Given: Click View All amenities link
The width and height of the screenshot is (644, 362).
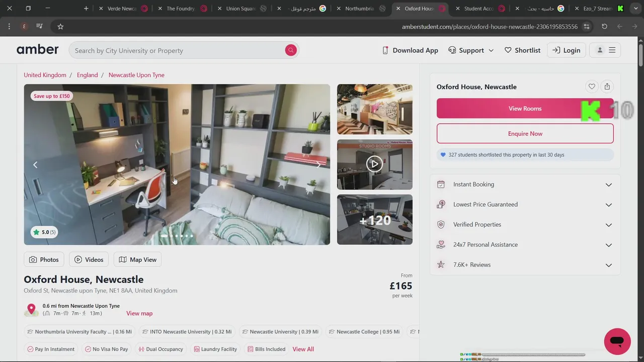Looking at the screenshot, I should click(303, 349).
